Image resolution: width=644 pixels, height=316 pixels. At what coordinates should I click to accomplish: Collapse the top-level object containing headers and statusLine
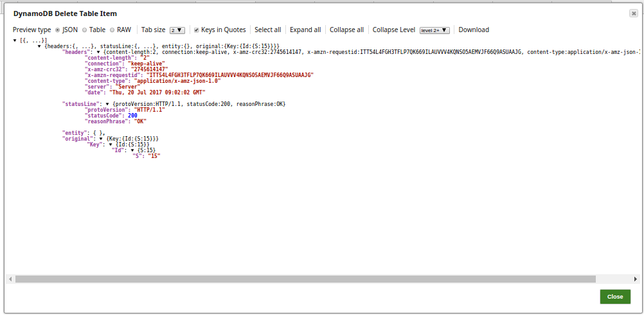click(x=39, y=46)
